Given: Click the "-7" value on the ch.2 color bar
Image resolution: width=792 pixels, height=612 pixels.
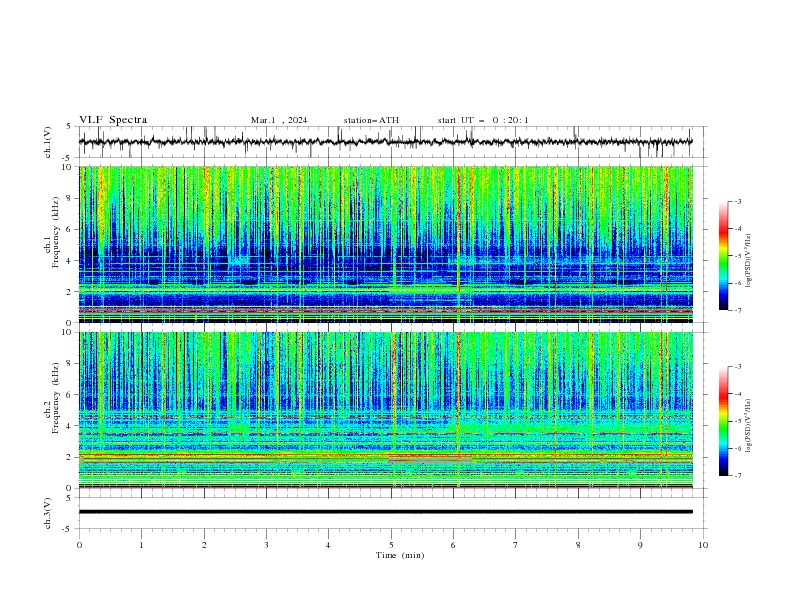Looking at the screenshot, I should click(x=738, y=475).
